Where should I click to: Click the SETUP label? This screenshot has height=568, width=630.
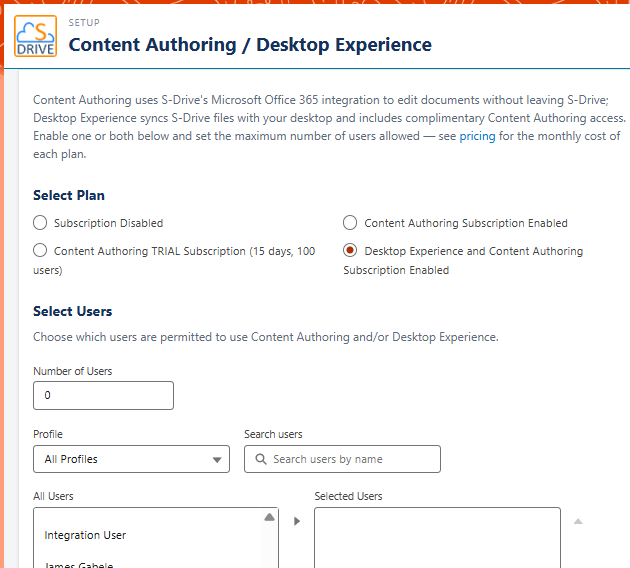tap(84, 22)
